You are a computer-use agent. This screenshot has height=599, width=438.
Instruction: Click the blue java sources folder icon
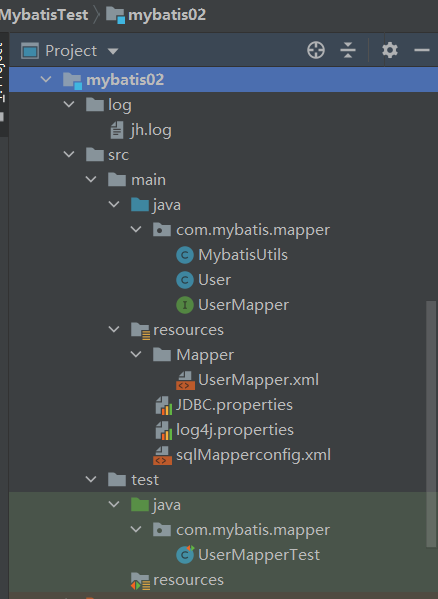pyautogui.click(x=140, y=205)
